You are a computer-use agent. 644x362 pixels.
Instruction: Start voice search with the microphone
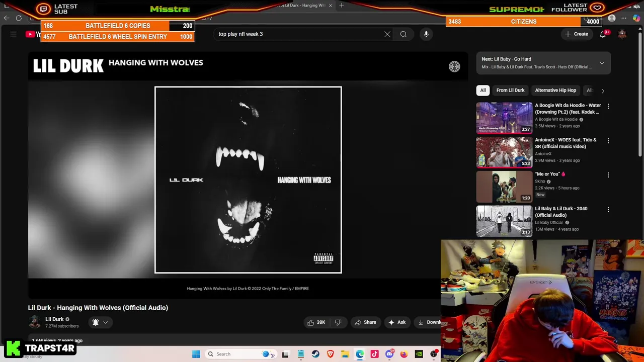(x=426, y=34)
